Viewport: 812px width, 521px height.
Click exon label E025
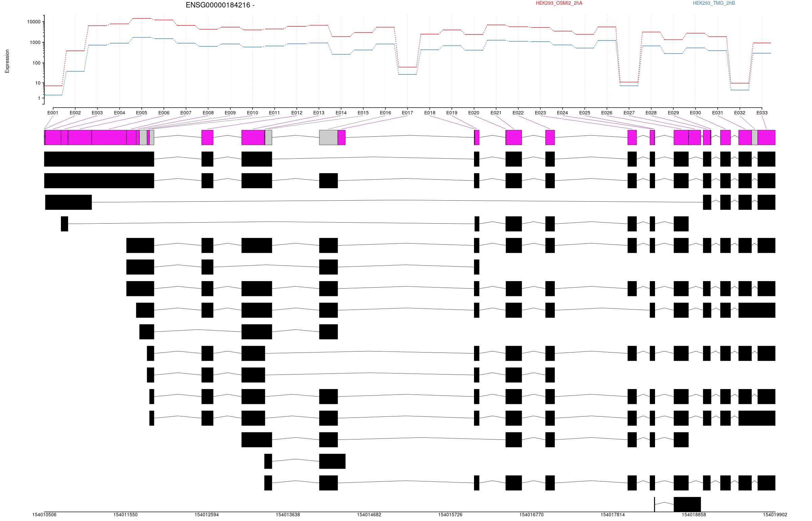(x=585, y=113)
